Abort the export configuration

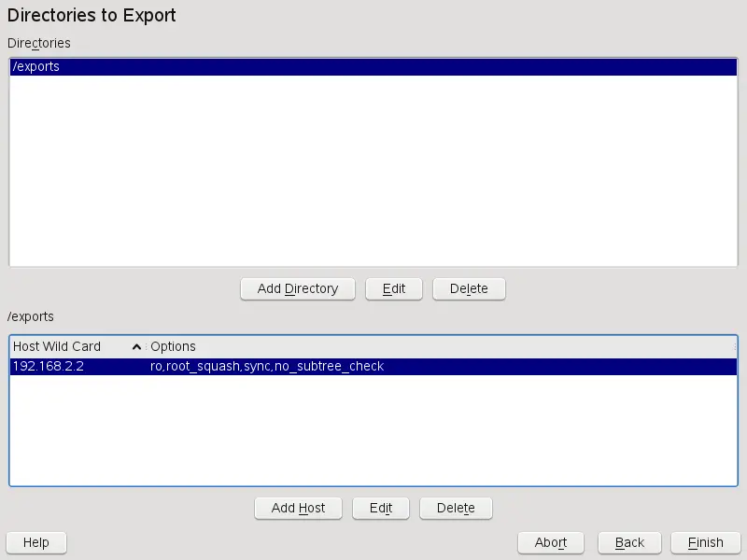550,542
